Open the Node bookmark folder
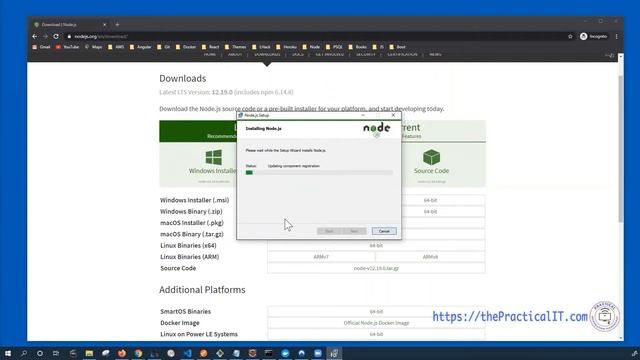This screenshot has height=360, width=640. 311,47
